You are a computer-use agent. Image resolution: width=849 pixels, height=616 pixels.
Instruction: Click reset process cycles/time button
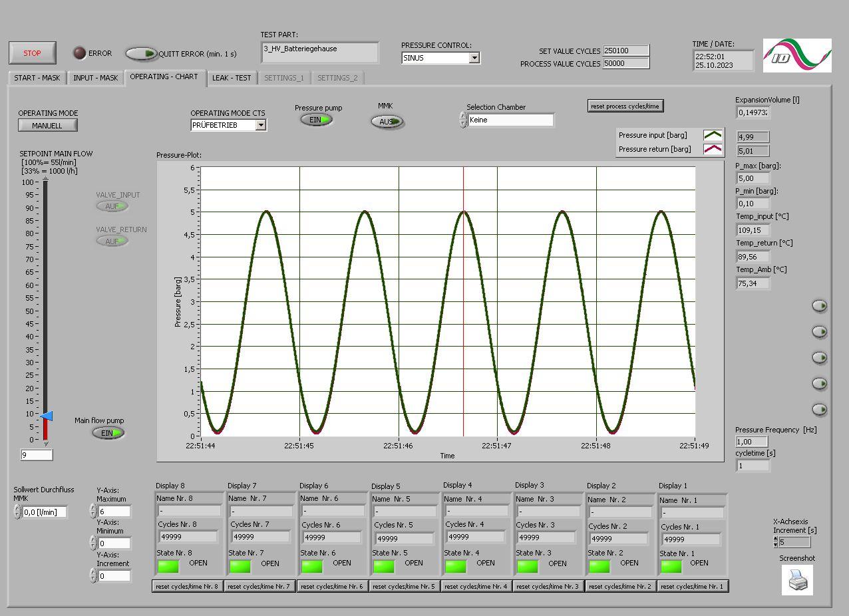point(625,106)
